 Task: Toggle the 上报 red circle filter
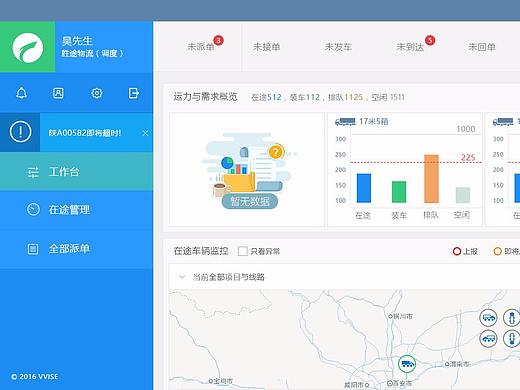coord(457,251)
